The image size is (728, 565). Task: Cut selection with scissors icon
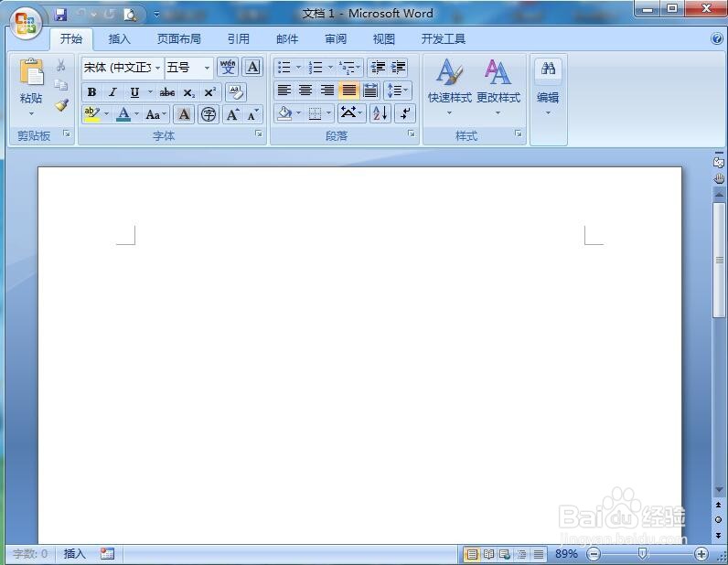(61, 66)
